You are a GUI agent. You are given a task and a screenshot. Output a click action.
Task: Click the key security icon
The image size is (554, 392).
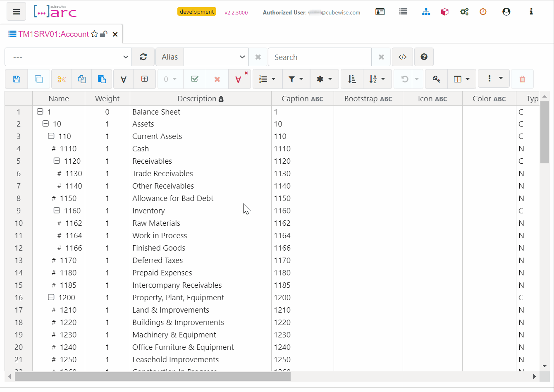(x=436, y=79)
